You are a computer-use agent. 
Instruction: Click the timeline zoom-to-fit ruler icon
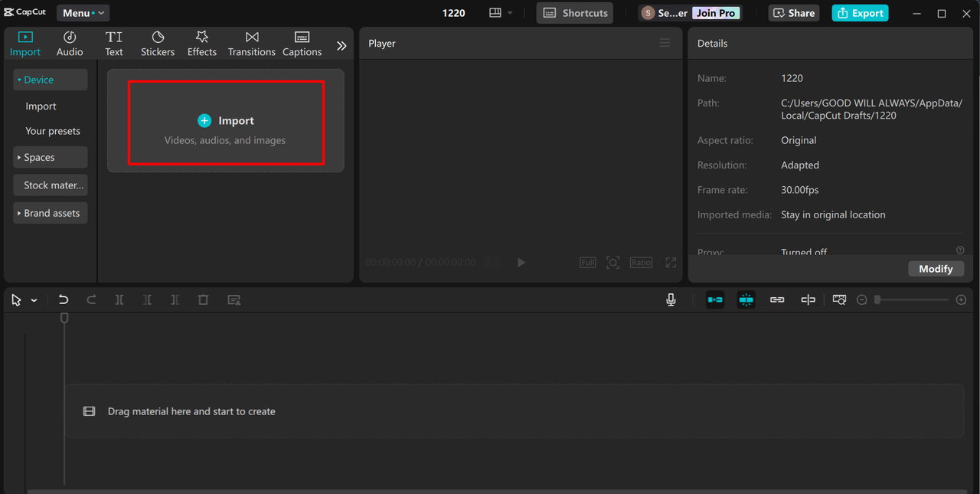pyautogui.click(x=839, y=300)
